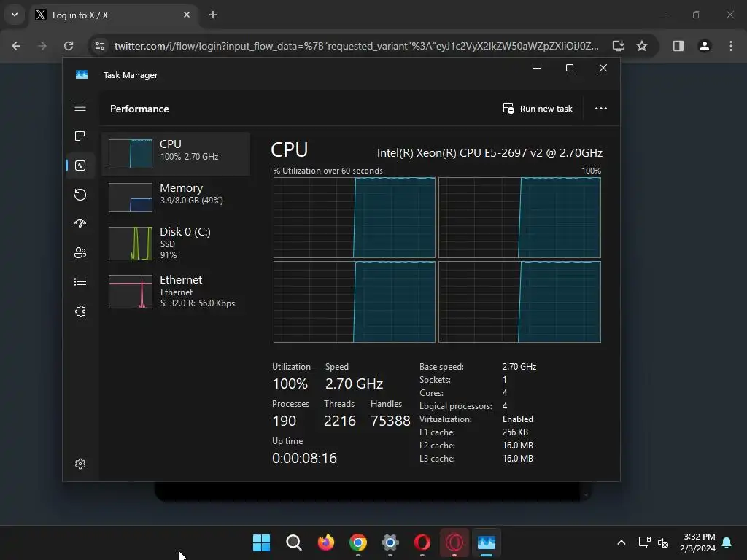This screenshot has height=560, width=747.
Task: Click the Memory mini graph thumbnail
Action: (131, 198)
